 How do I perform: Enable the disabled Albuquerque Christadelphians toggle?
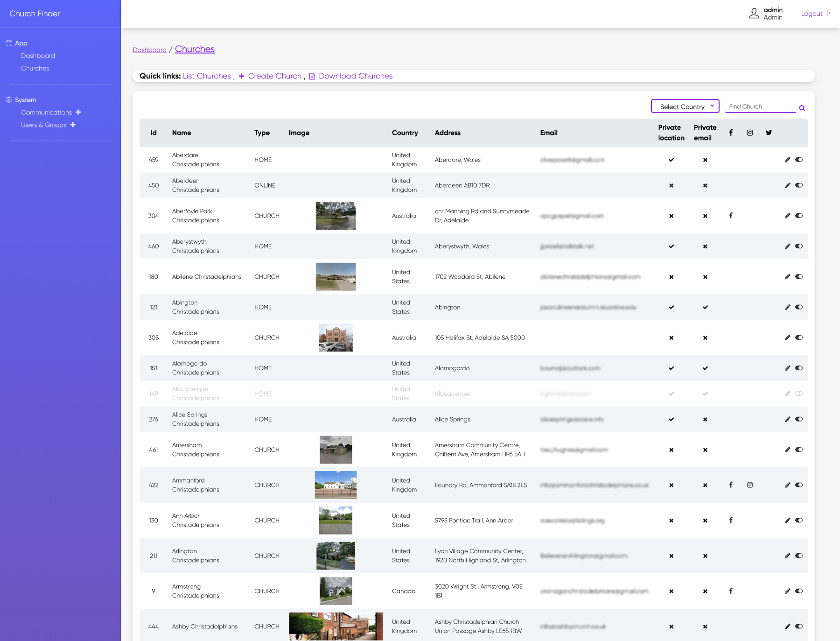tap(799, 393)
